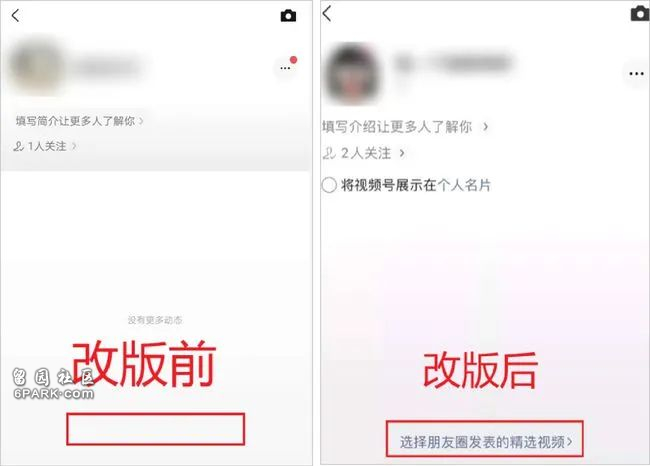Image resolution: width=650 pixels, height=466 pixels.
Task: Tap 没有更多动态 text in left screen
Action: 155,320
